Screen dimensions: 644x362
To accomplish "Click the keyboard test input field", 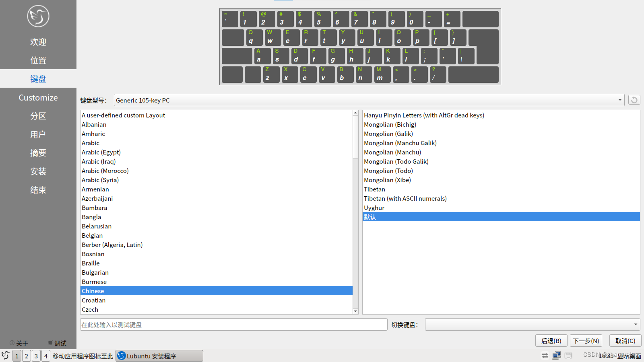I will pyautogui.click(x=233, y=325).
